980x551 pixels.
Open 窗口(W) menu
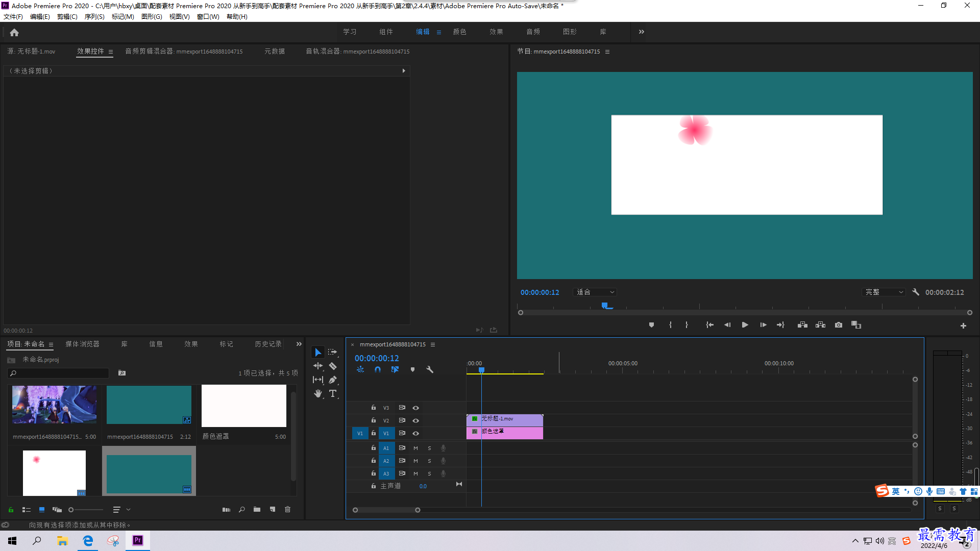click(x=208, y=17)
